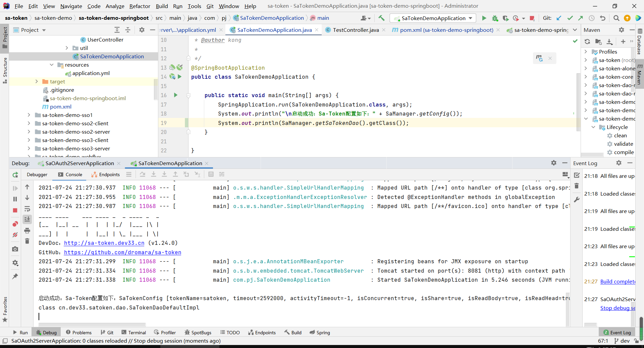Click the dev Git branch widget

coord(622,341)
